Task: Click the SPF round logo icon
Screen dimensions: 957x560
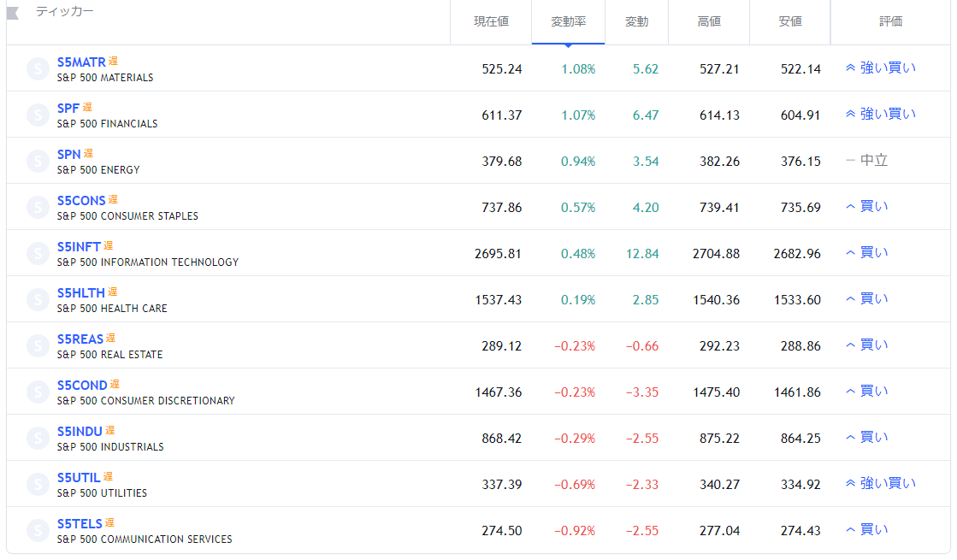Action: (x=38, y=115)
